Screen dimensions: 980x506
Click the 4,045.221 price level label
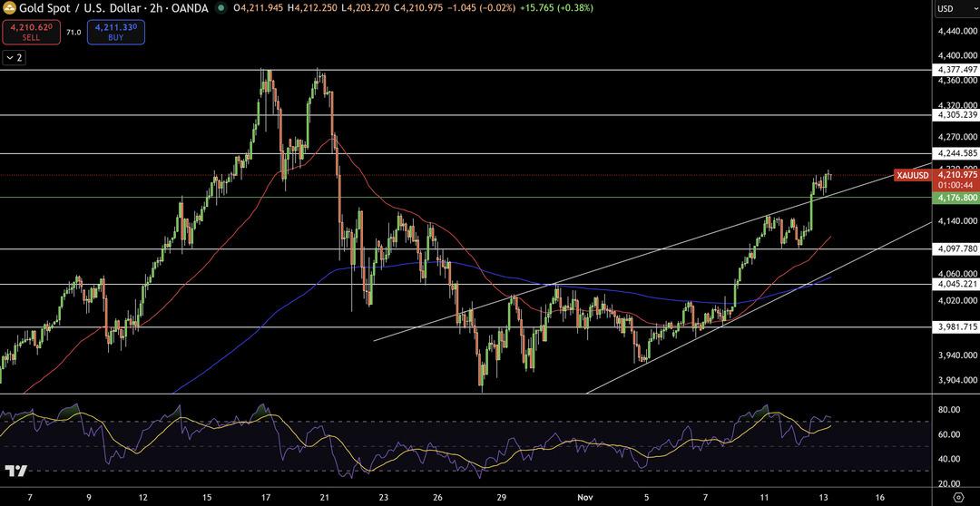(x=955, y=284)
